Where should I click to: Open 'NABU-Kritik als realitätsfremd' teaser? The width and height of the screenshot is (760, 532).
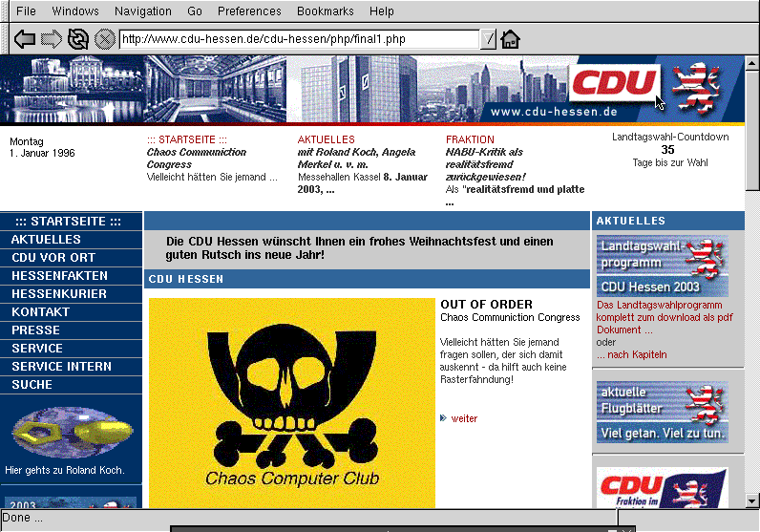[x=485, y=164]
